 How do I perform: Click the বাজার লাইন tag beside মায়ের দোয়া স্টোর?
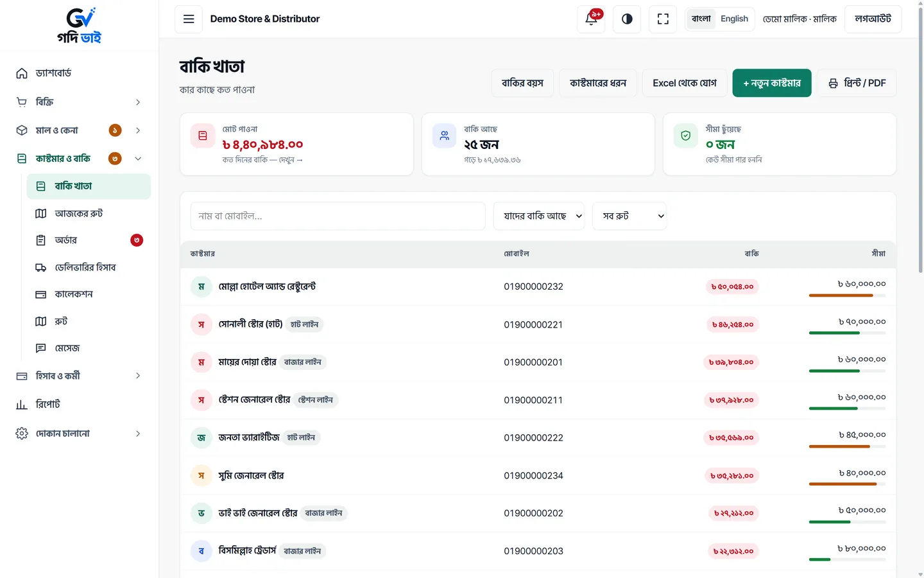click(x=303, y=362)
